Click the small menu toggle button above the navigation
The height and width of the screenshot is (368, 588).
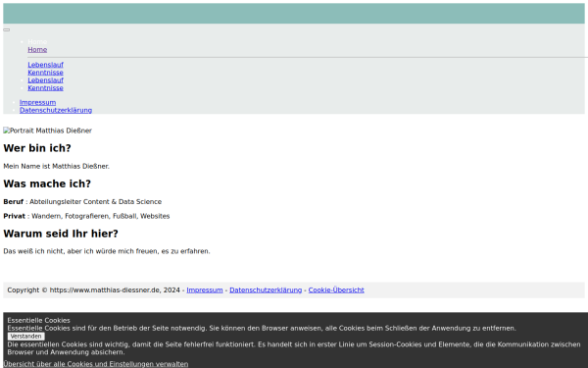7,30
